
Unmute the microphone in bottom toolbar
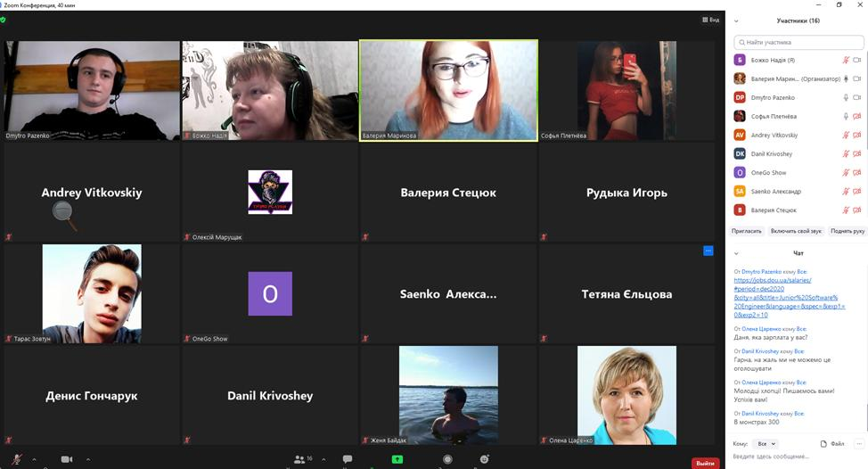click(x=17, y=459)
